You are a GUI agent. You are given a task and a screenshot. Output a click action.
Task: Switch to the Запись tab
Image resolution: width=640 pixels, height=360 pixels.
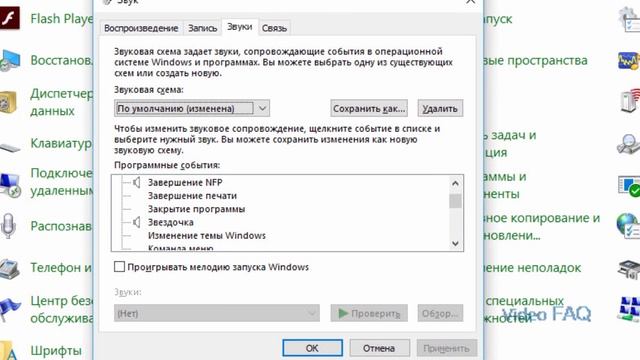pos(202,28)
